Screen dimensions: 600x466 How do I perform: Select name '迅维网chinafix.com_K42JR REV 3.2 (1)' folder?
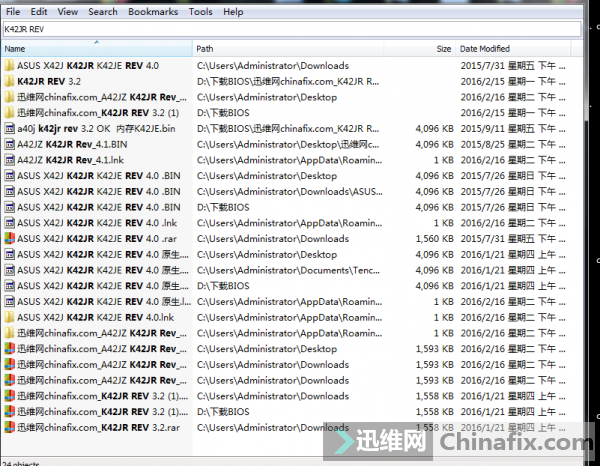[98, 113]
